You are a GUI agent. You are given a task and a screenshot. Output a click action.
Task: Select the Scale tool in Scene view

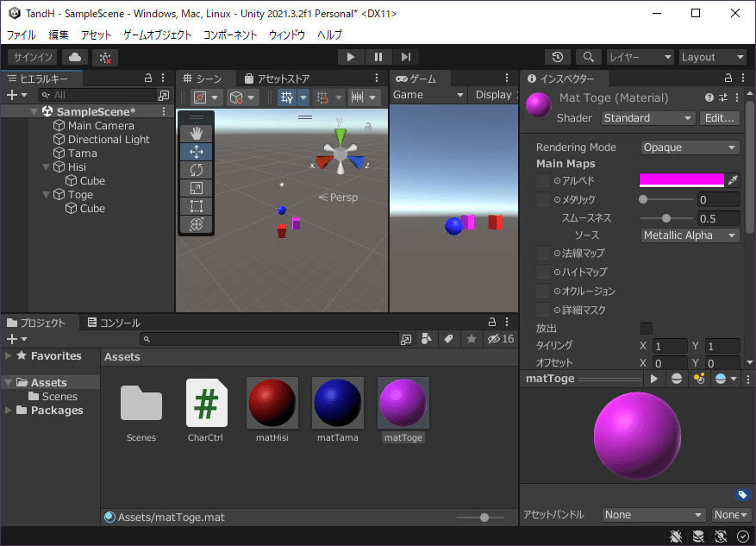point(197,188)
